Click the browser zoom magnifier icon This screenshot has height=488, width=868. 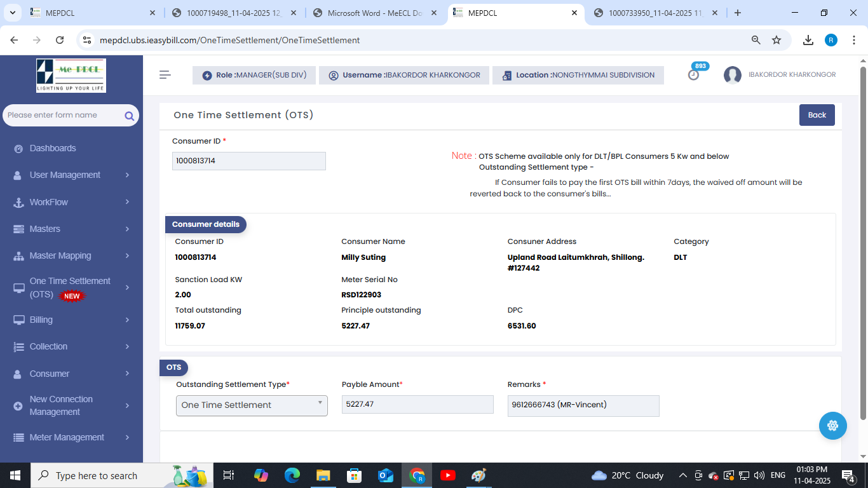(756, 40)
